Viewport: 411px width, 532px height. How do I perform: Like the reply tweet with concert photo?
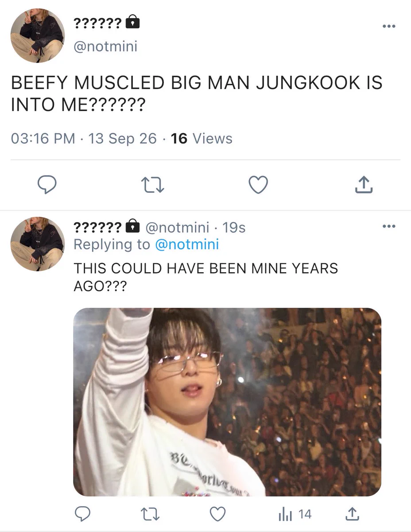coord(217,514)
